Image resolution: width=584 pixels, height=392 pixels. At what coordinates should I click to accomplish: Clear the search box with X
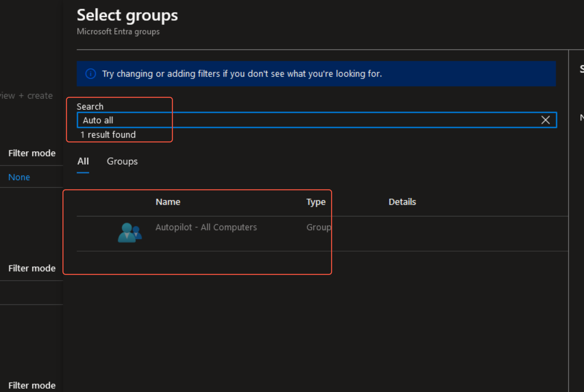click(545, 120)
